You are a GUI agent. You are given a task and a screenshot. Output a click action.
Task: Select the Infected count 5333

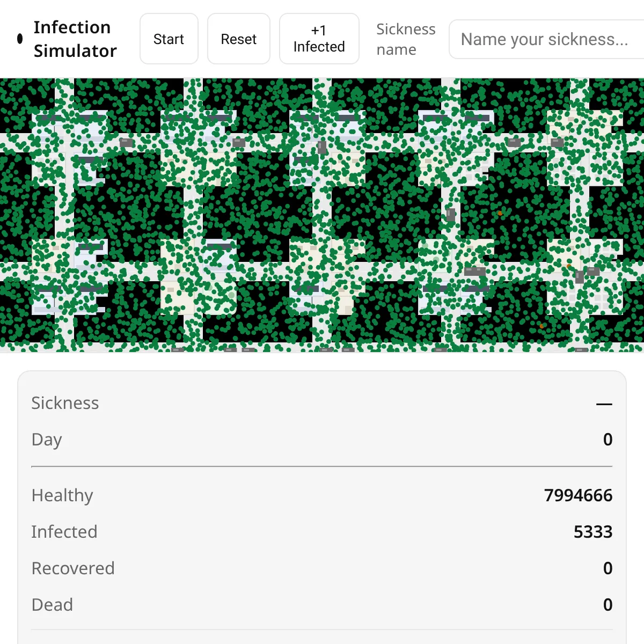pos(593,532)
